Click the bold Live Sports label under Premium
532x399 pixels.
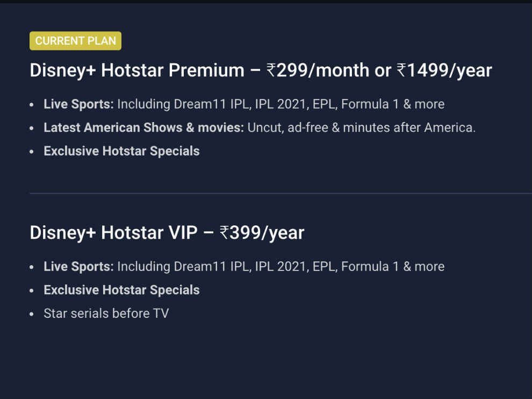pos(78,104)
